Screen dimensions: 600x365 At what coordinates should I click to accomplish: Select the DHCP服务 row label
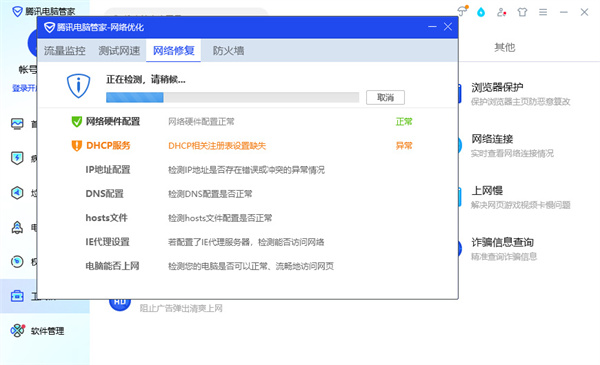pos(108,146)
